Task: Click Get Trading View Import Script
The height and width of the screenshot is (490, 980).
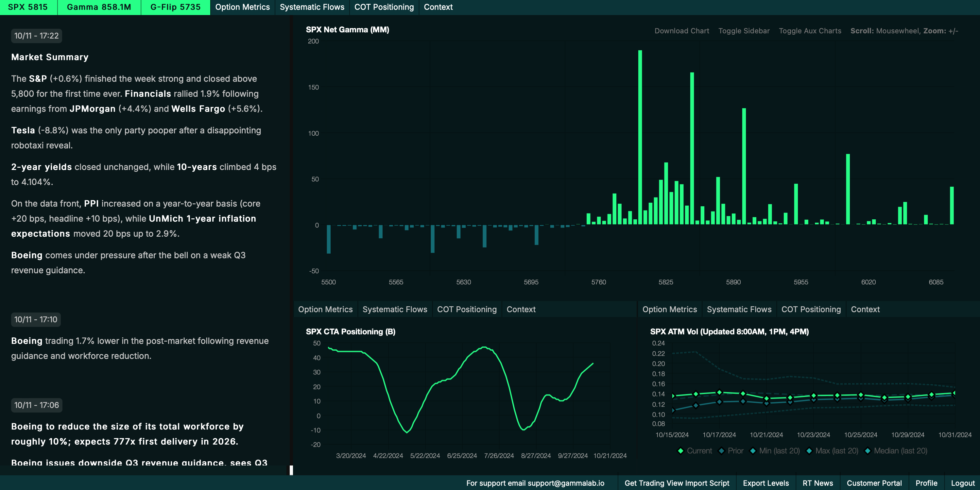Action: [677, 483]
